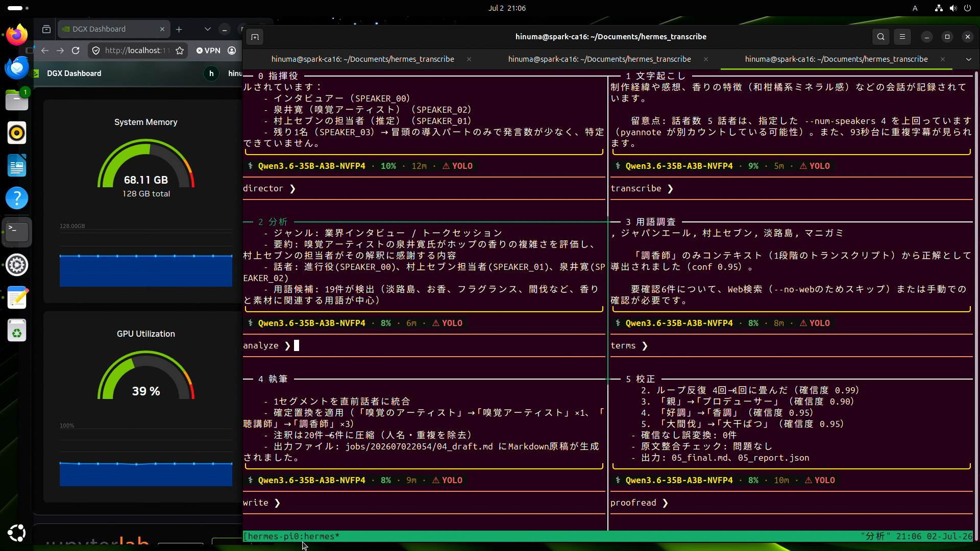Click the Activities workspace indicator
Image resolution: width=980 pixels, height=551 pixels.
coord(18,8)
